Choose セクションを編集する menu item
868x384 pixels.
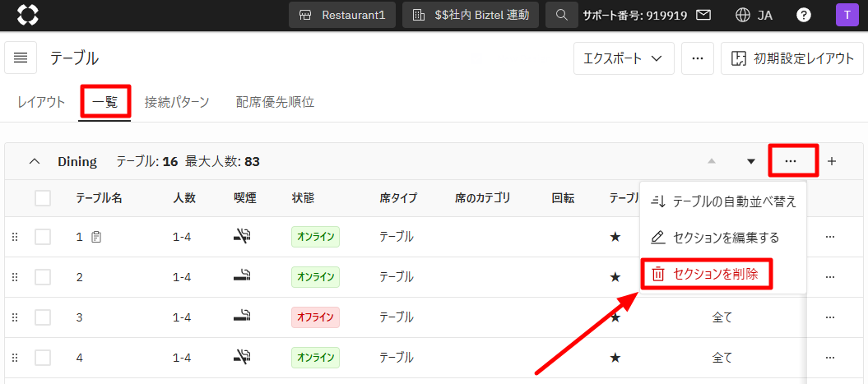(x=714, y=238)
